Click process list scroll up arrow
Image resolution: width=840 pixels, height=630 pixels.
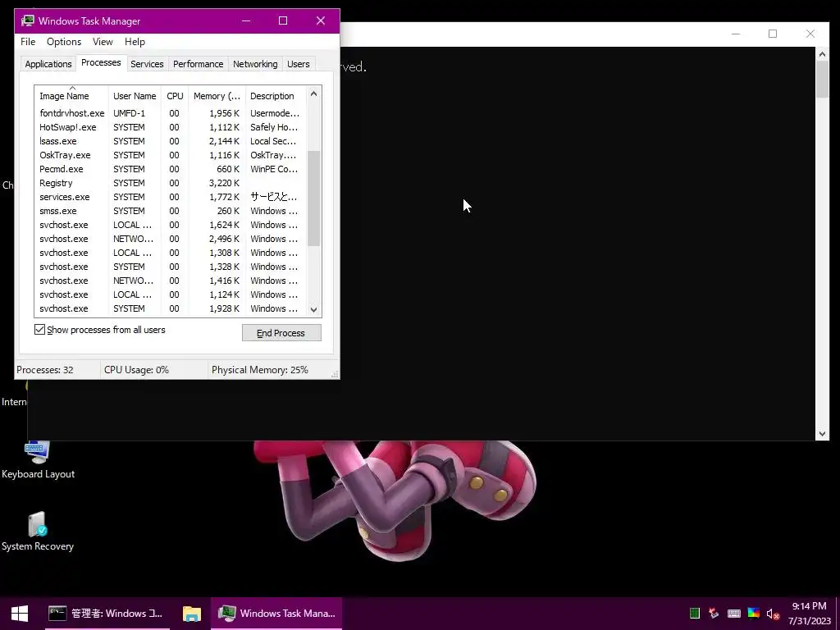pos(314,94)
